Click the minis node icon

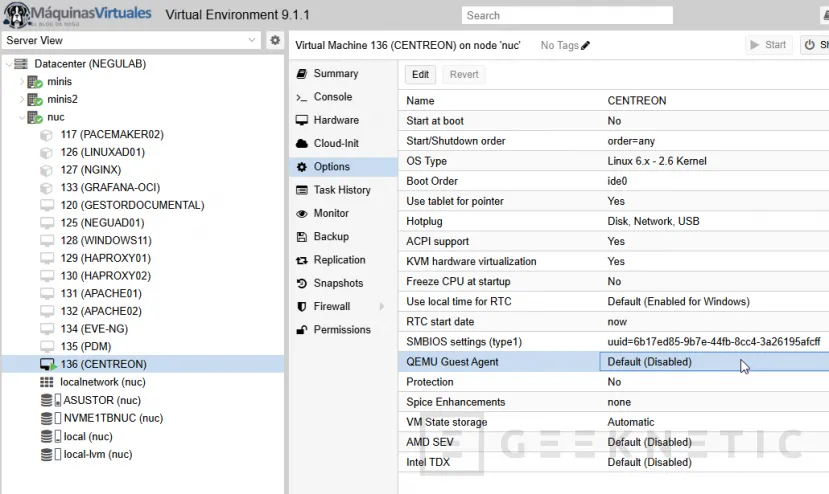coord(35,82)
